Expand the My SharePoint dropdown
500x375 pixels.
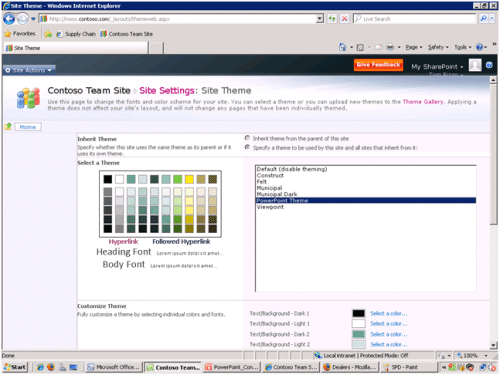click(437, 67)
